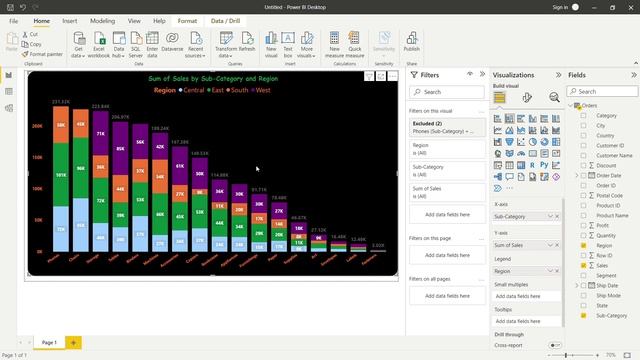Image resolution: width=640 pixels, height=360 pixels.
Task: Open the Excluded (2) filter card
Action: click(x=447, y=127)
